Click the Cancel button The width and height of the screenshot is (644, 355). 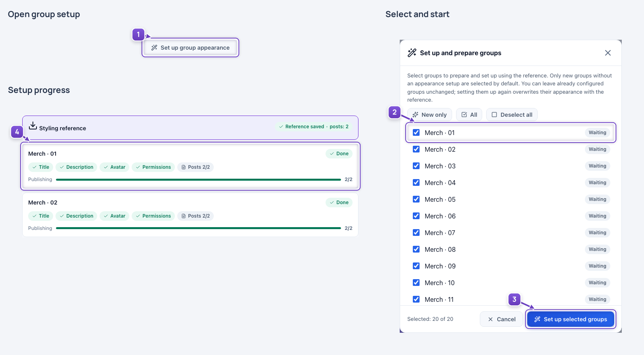tap(501, 319)
